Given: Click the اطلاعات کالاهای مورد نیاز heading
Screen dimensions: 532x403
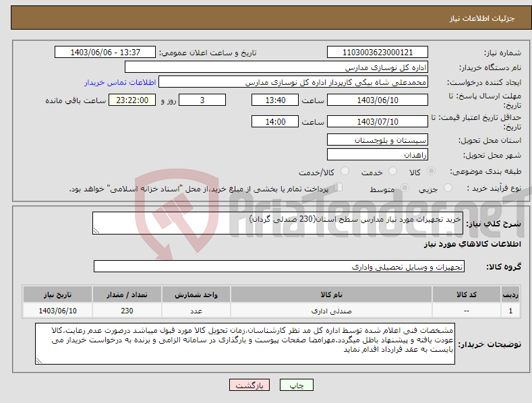Looking at the screenshot, I should pos(472,244).
